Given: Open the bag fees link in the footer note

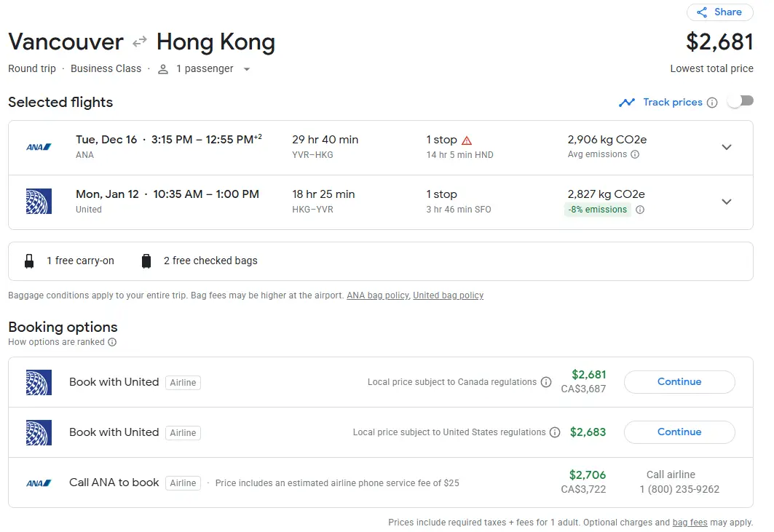Looking at the screenshot, I should click(690, 523).
